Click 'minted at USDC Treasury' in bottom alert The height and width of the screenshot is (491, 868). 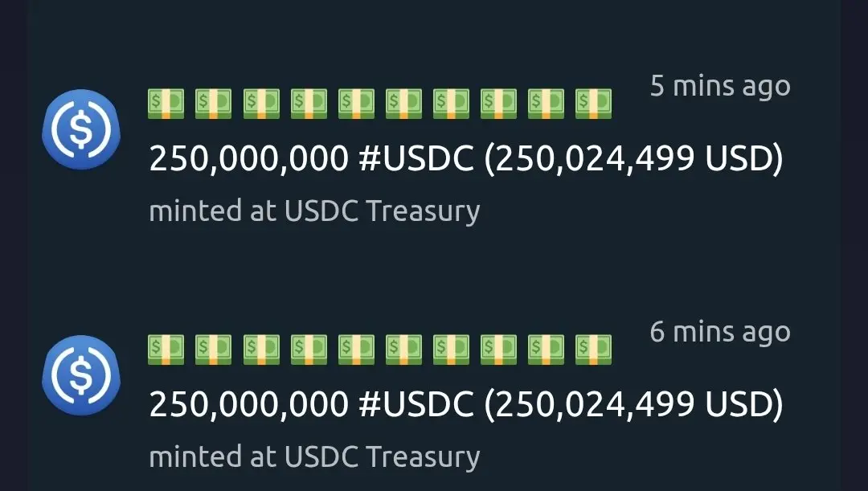[x=314, y=457]
